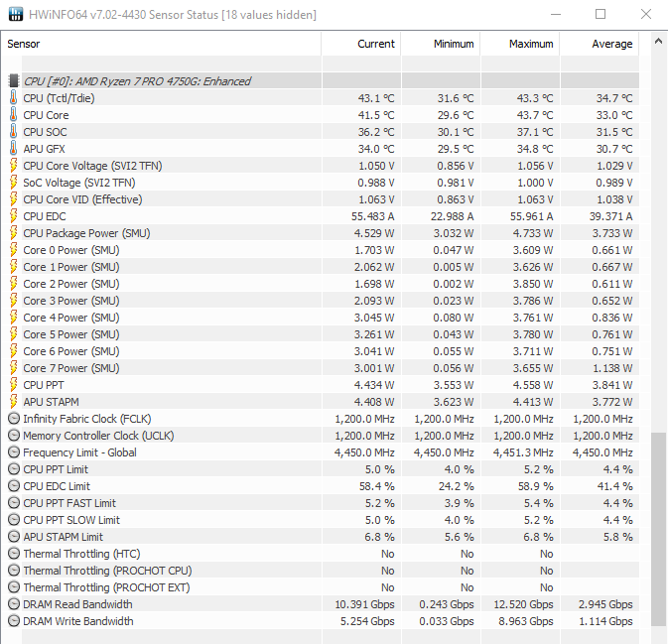The image size is (668, 644).
Task: Click the Current column header
Action: tap(361, 44)
